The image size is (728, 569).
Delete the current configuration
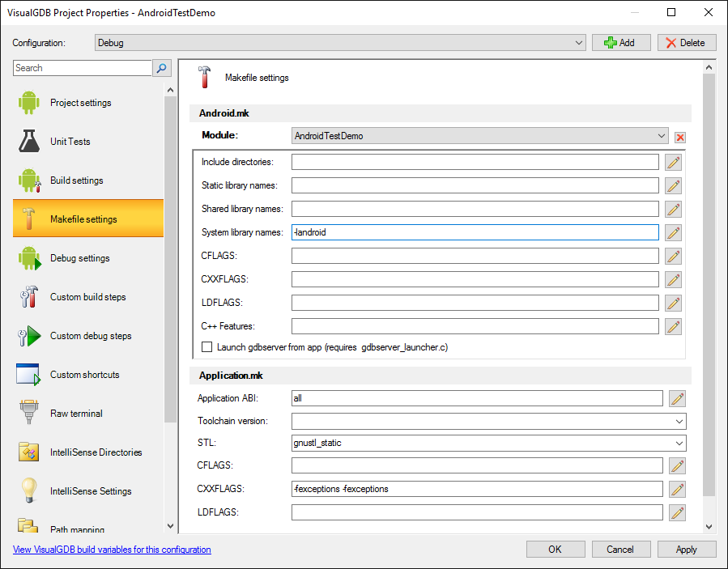(687, 43)
